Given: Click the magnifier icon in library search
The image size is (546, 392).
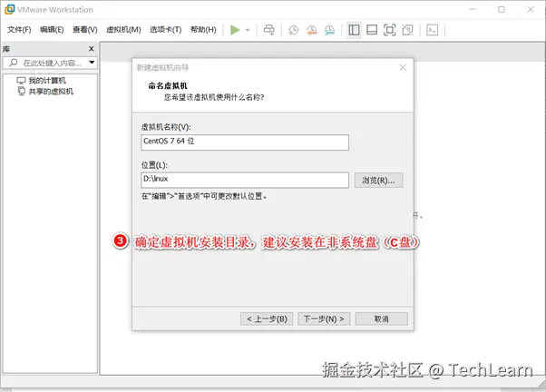Looking at the screenshot, I should pyautogui.click(x=14, y=63).
